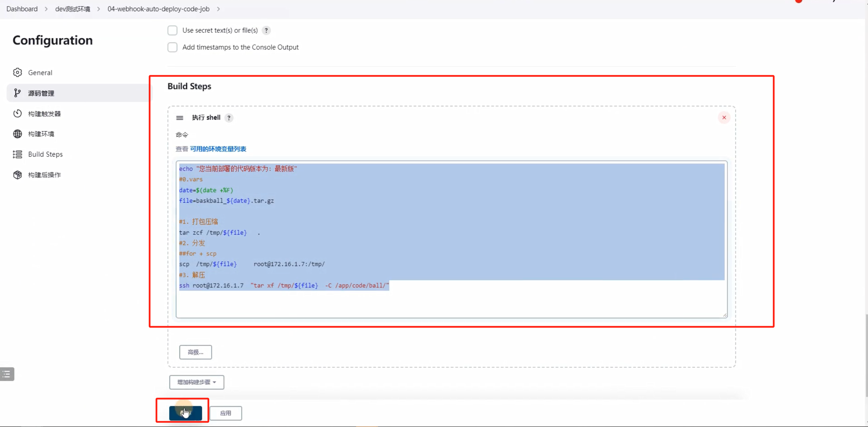Image resolution: width=868 pixels, height=427 pixels.
Task: Expand the 增加构建步骤 dropdown
Action: tap(196, 382)
